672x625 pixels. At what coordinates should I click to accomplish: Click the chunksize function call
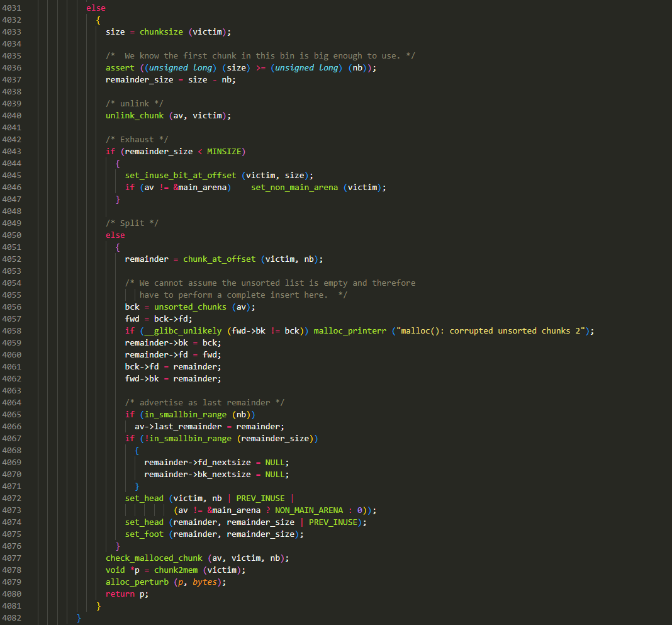[x=161, y=32]
